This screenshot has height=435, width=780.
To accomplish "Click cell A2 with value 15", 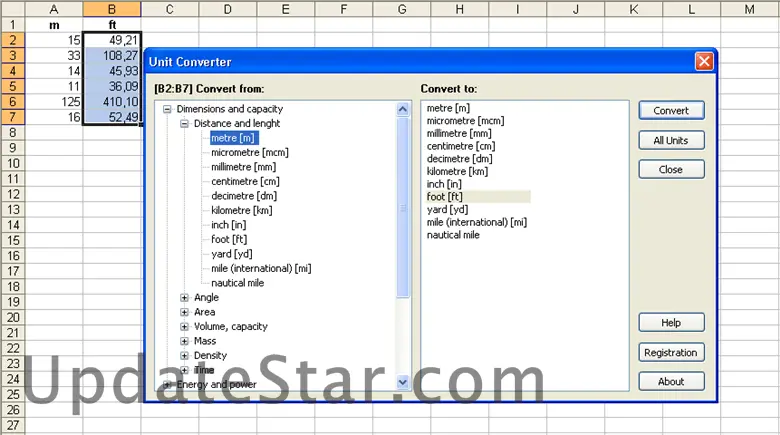I will coord(54,40).
